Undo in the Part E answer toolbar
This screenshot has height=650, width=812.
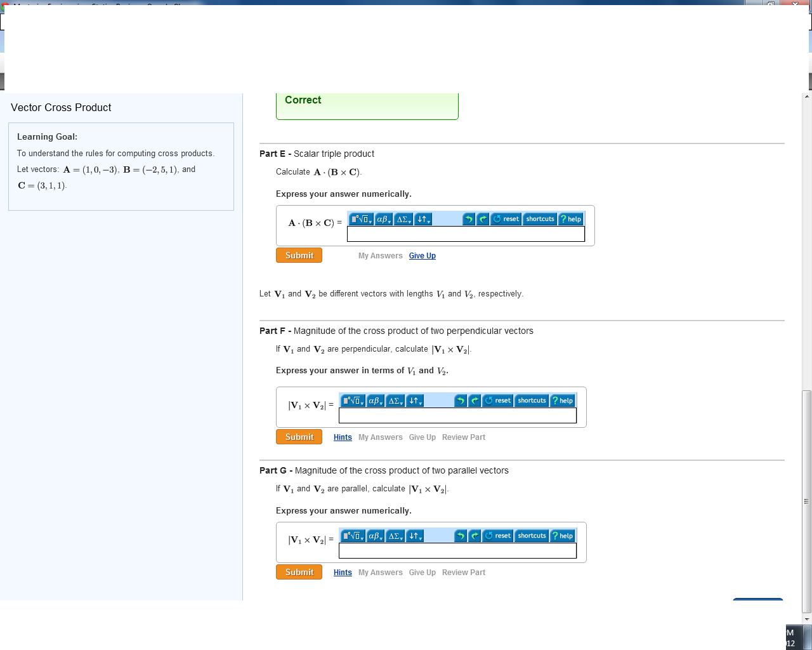[x=469, y=219]
